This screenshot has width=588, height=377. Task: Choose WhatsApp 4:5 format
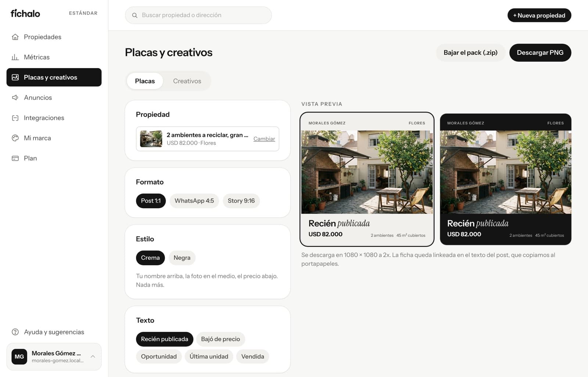[x=194, y=201]
